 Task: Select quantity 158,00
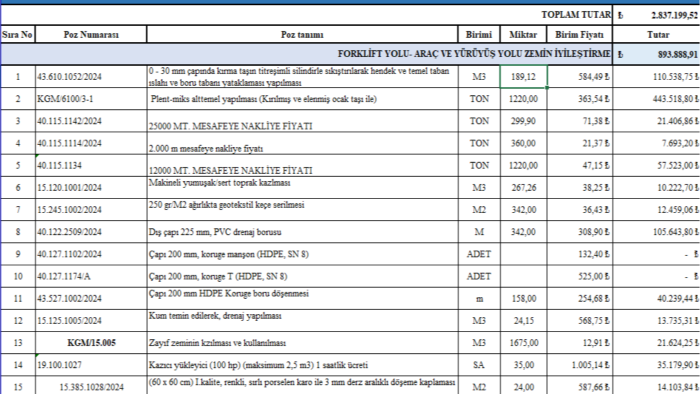click(x=523, y=299)
